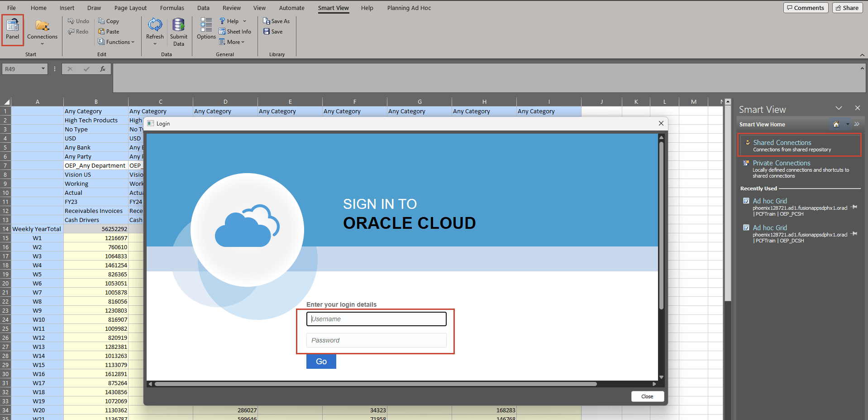This screenshot has height=420, width=868.
Task: Click the Login dialog horizontal scrollbar
Action: (x=376, y=384)
